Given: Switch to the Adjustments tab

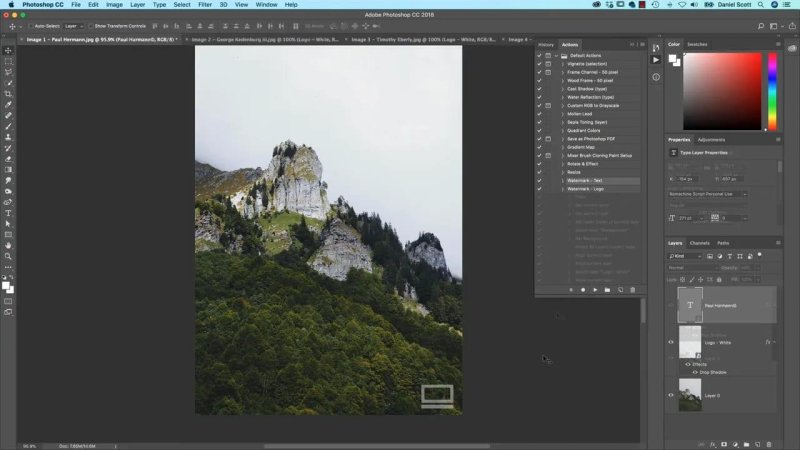Looking at the screenshot, I should pos(711,140).
